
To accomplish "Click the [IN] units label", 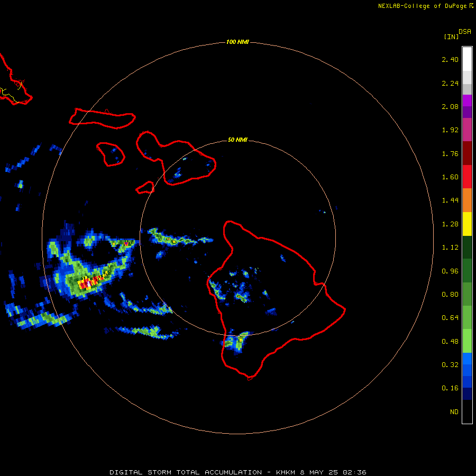I will pos(452,36).
